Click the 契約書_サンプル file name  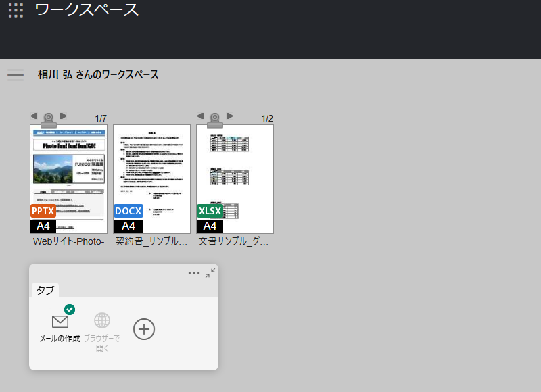tap(151, 241)
